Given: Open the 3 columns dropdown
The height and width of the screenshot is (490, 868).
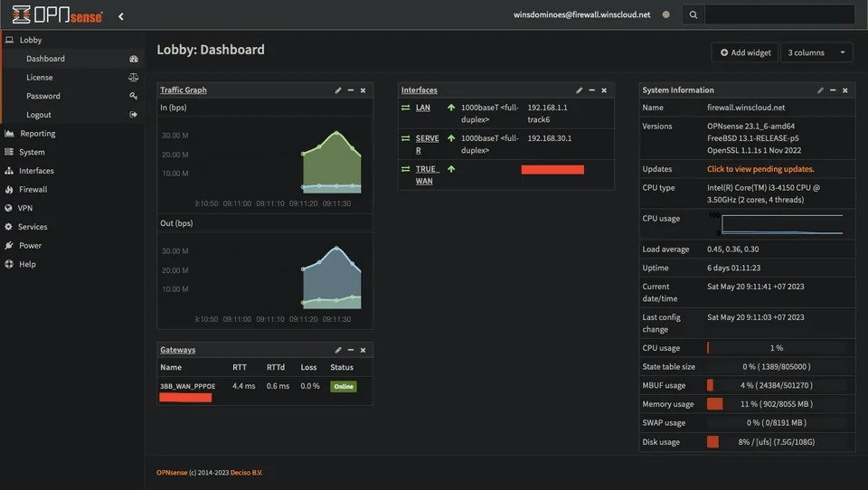Looking at the screenshot, I should [816, 52].
